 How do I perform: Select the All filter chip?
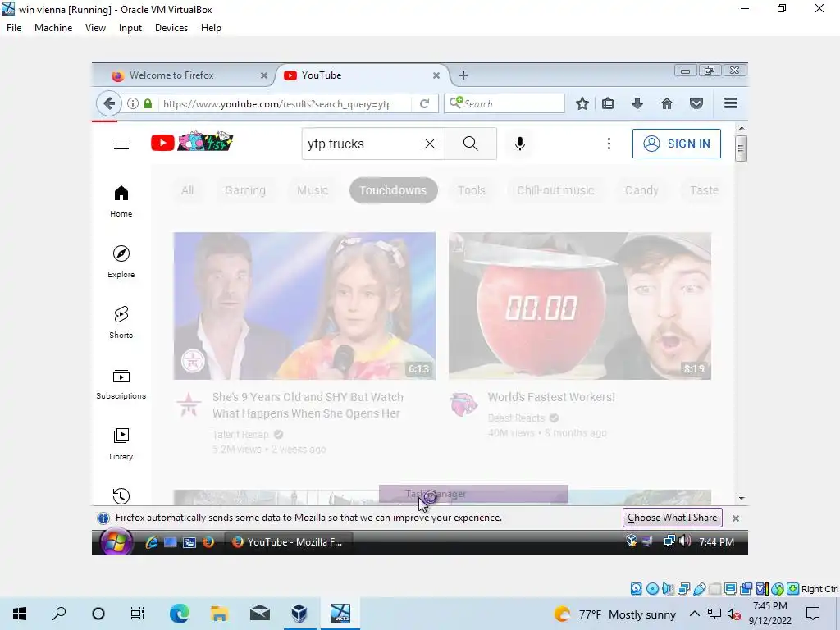[187, 190]
